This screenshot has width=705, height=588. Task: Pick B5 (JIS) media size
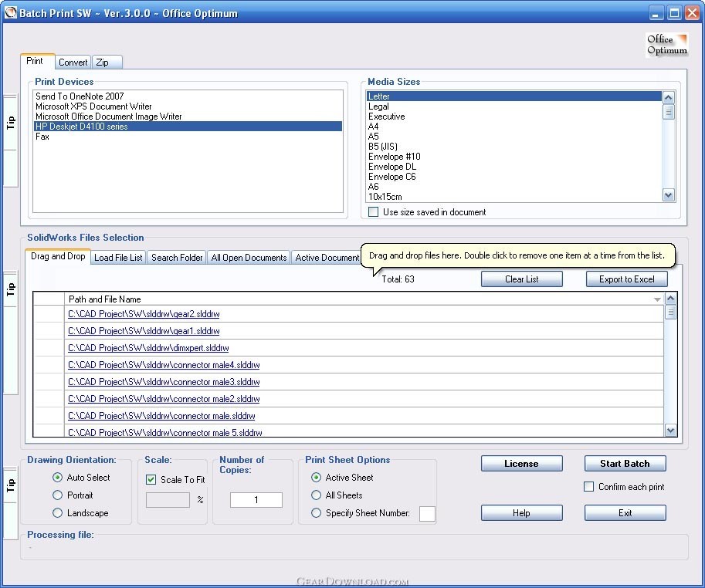[x=514, y=147]
